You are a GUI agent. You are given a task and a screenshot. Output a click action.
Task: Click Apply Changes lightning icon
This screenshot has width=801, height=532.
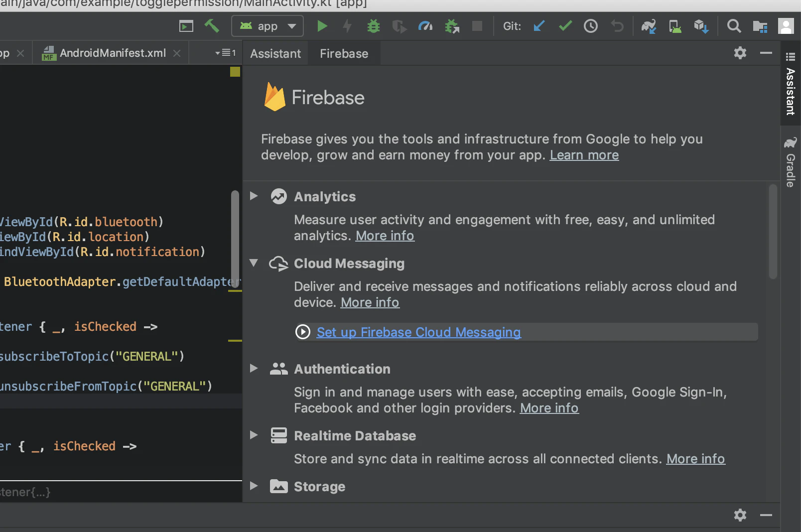pos(347,26)
